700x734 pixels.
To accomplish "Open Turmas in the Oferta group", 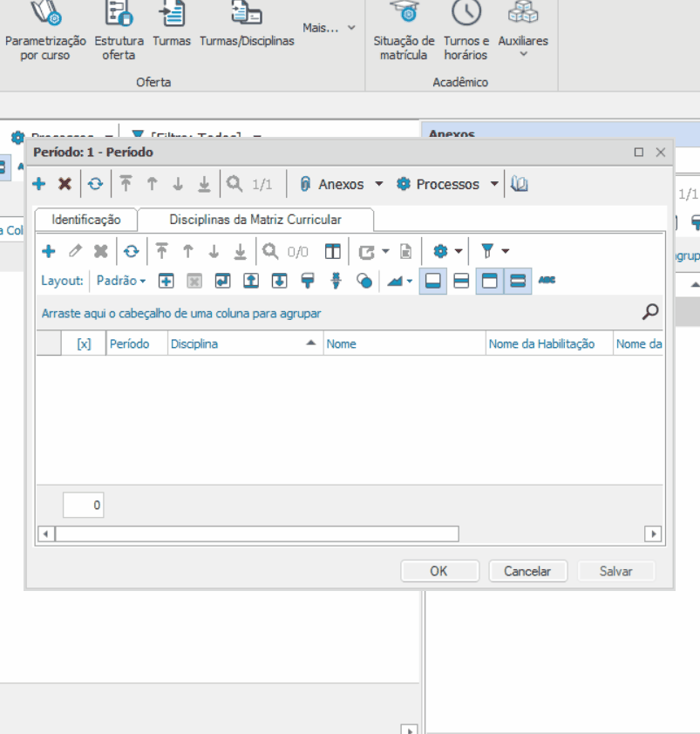I will pyautogui.click(x=172, y=26).
